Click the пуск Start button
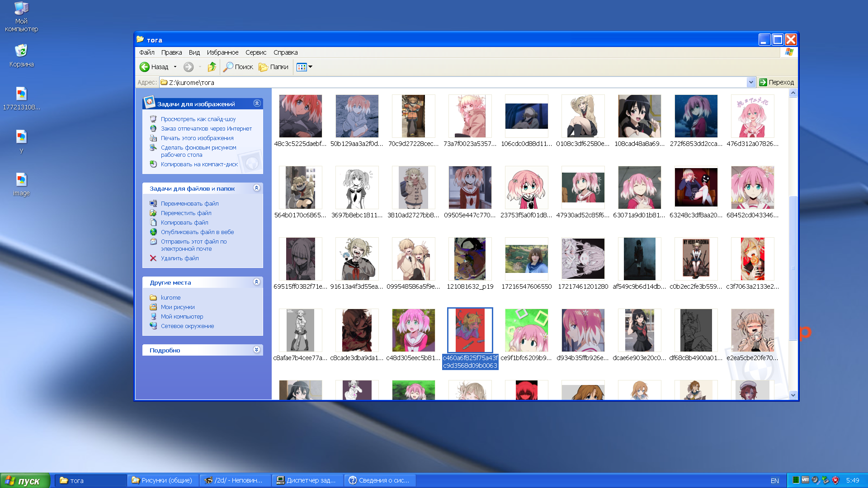The width and height of the screenshot is (868, 488). click(25, 481)
